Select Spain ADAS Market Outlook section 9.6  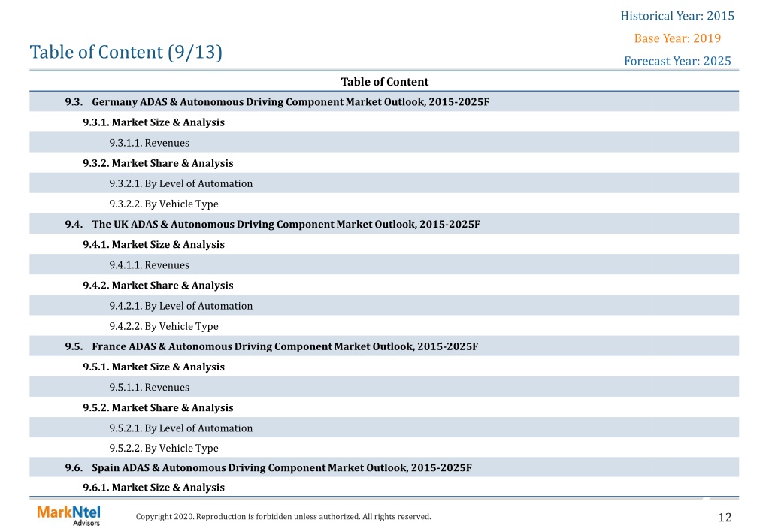pyautogui.click(x=384, y=467)
